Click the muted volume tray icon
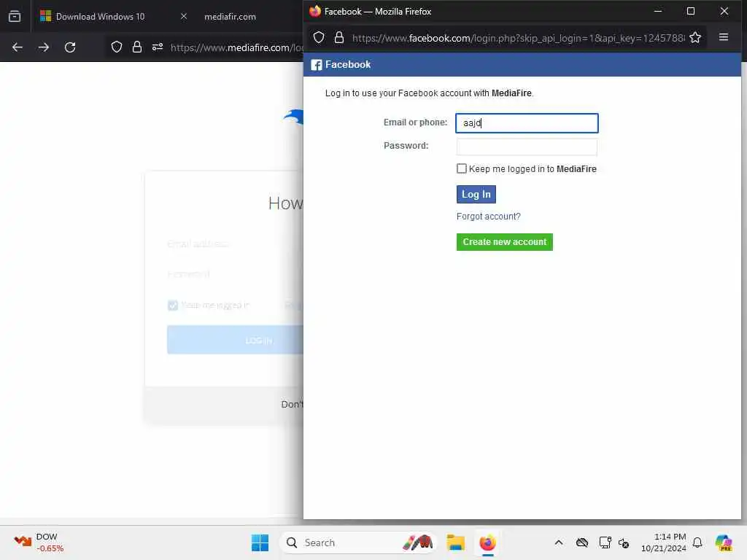 [x=624, y=542]
